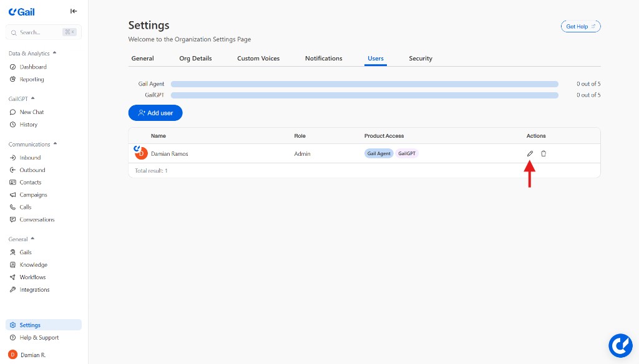Open the Notifications tab

[x=323, y=59]
